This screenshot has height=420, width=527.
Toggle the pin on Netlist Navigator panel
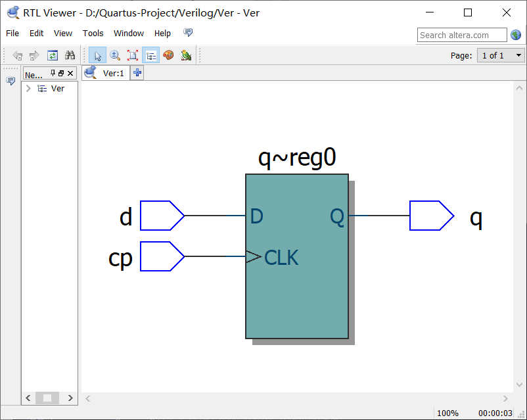pyautogui.click(x=53, y=73)
